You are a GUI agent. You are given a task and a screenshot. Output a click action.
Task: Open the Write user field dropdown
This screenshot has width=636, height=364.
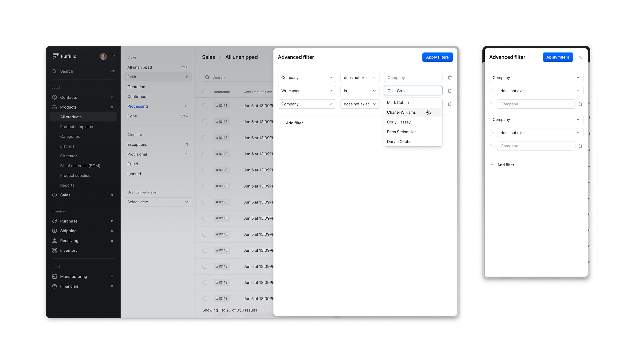[307, 91]
